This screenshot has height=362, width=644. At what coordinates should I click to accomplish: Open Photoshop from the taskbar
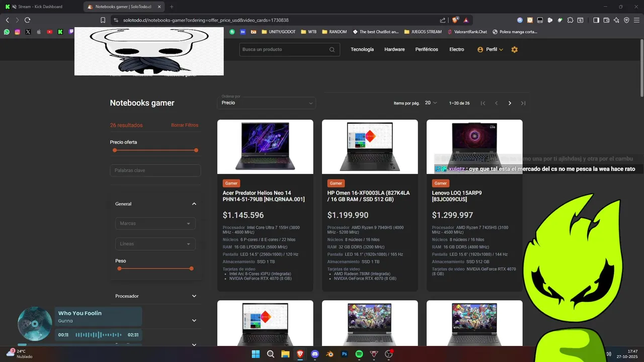pos(345,354)
